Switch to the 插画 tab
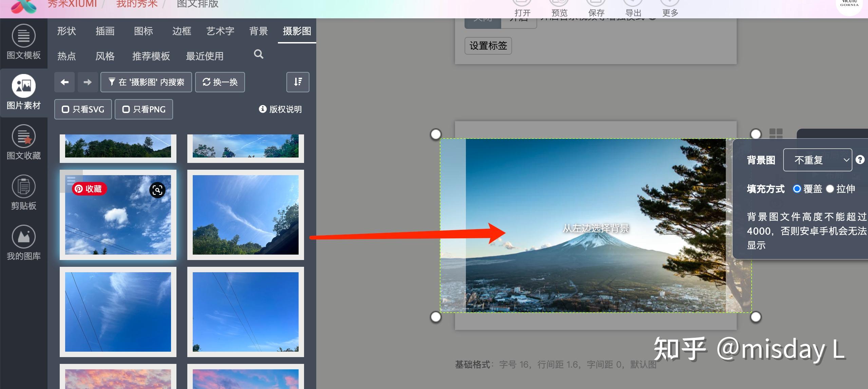868x389 pixels. click(x=105, y=31)
